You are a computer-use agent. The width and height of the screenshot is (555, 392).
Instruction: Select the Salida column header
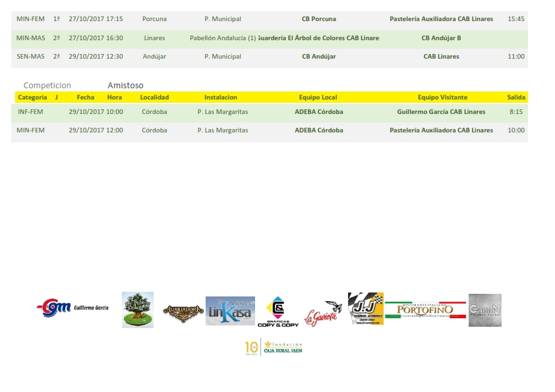(x=516, y=98)
